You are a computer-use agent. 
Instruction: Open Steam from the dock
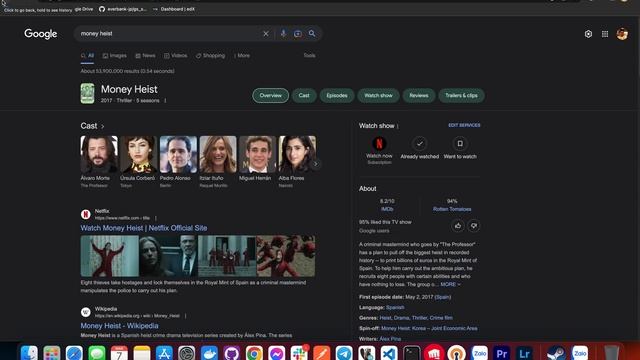click(x=556, y=353)
